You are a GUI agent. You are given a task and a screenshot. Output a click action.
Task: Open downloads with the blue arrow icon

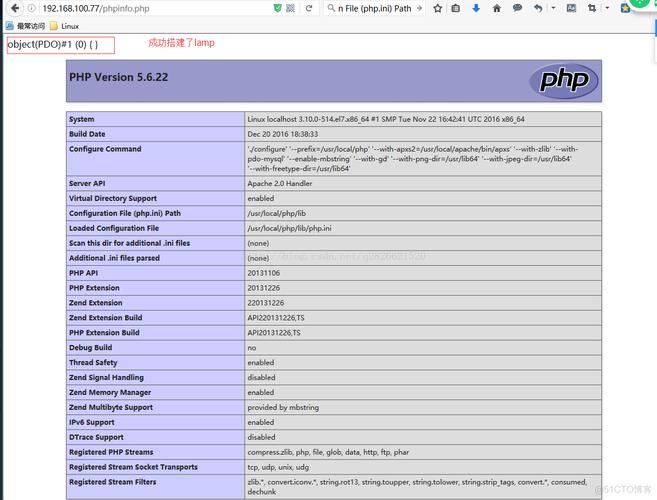(476, 8)
